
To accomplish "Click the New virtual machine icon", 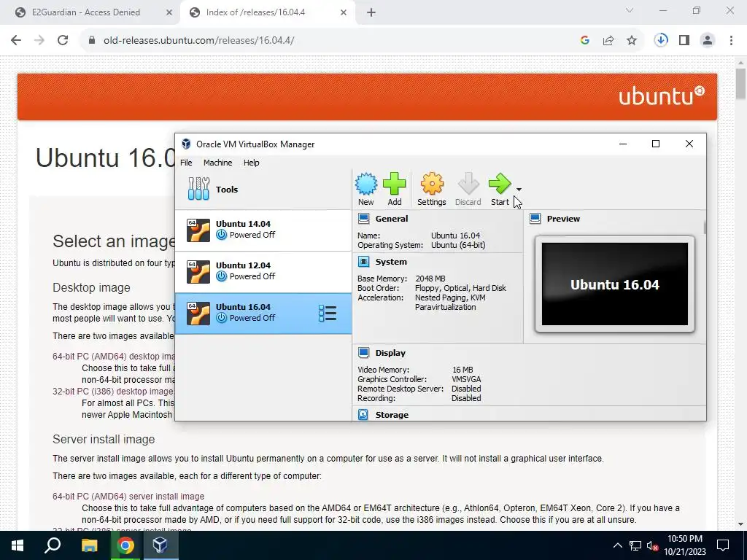I will pos(366,189).
